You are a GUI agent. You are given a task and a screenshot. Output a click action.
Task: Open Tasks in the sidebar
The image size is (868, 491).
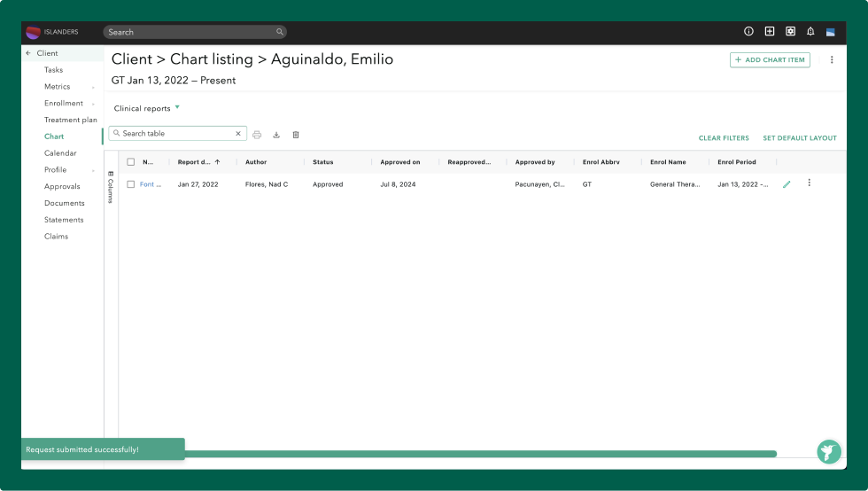click(54, 70)
